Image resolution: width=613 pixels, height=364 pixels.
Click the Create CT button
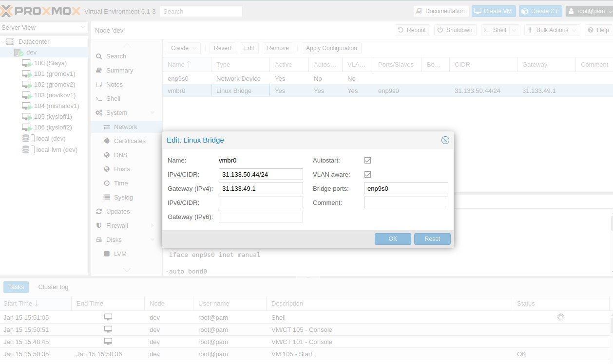540,11
